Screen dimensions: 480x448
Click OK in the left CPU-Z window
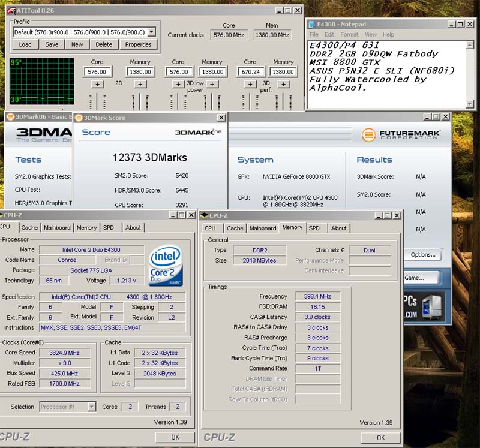coord(175,437)
